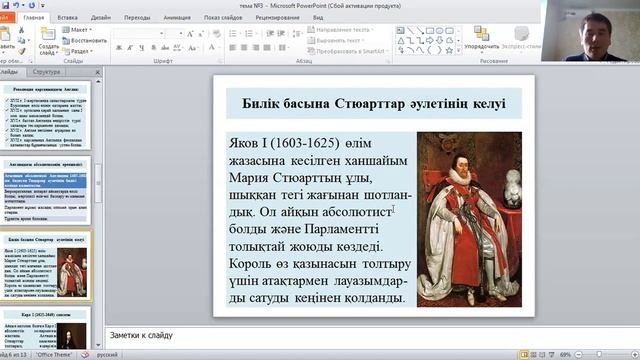Switch to the Структура outline pane tab
This screenshot has height=360, width=640.
46,72
